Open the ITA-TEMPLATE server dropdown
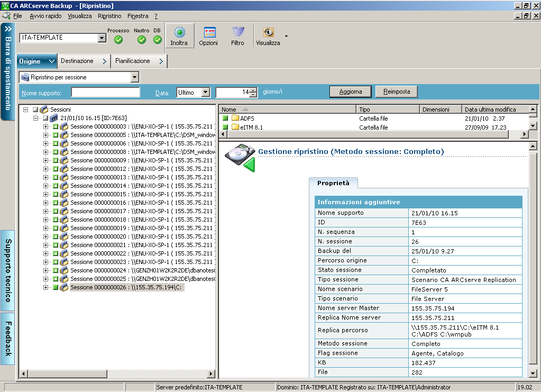 102,38
